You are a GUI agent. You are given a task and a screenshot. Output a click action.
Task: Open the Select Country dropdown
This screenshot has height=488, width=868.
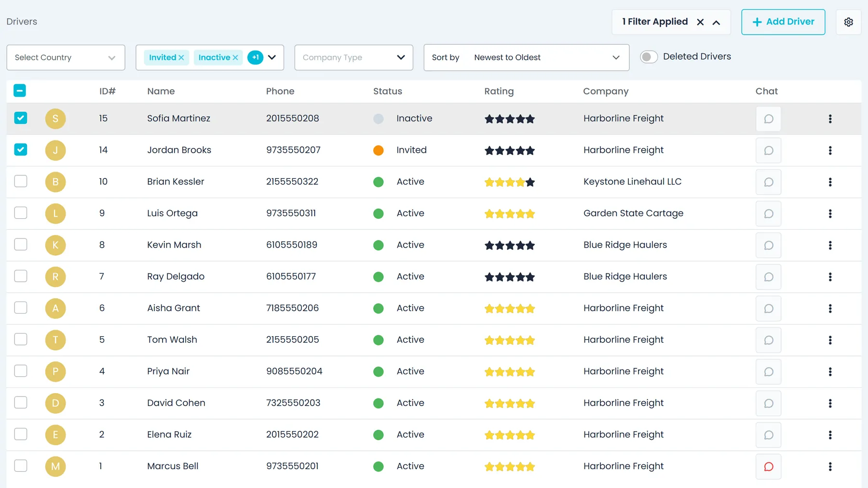66,57
